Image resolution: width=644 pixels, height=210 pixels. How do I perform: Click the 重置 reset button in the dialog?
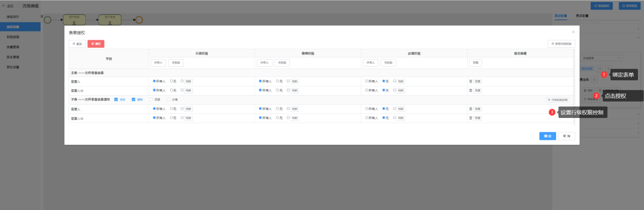(77, 44)
